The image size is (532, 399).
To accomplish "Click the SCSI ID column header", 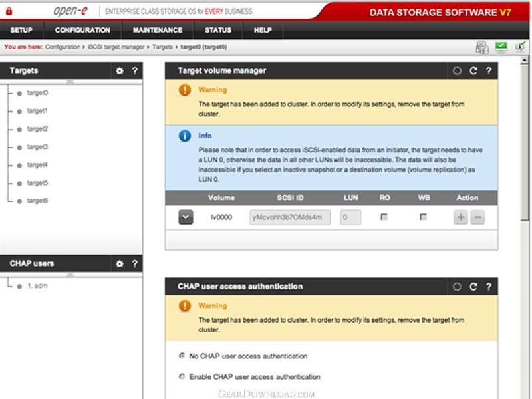I will pyautogui.click(x=290, y=198).
